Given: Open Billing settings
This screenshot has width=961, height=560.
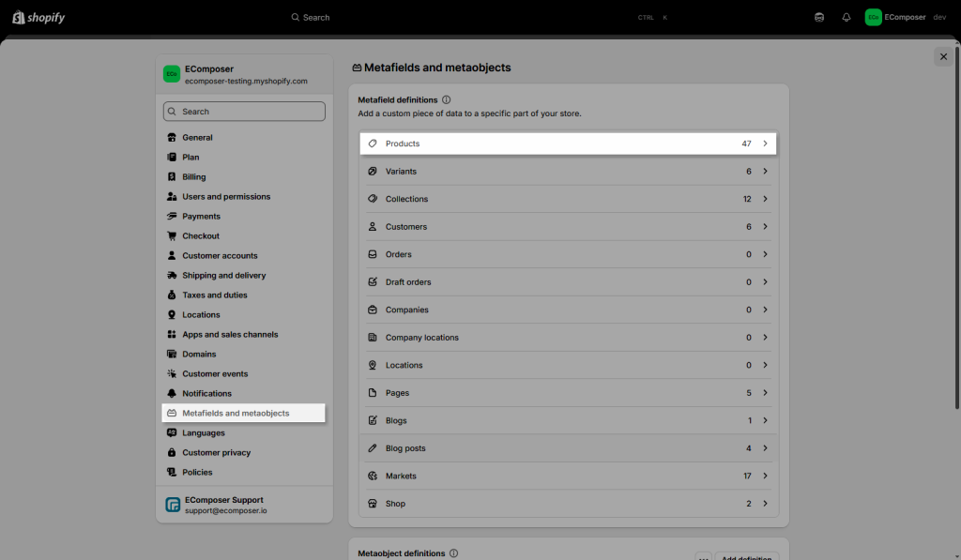Looking at the screenshot, I should click(x=243, y=176).
